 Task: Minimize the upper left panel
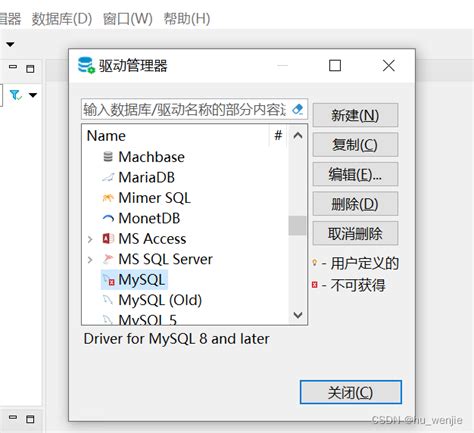coord(13,67)
